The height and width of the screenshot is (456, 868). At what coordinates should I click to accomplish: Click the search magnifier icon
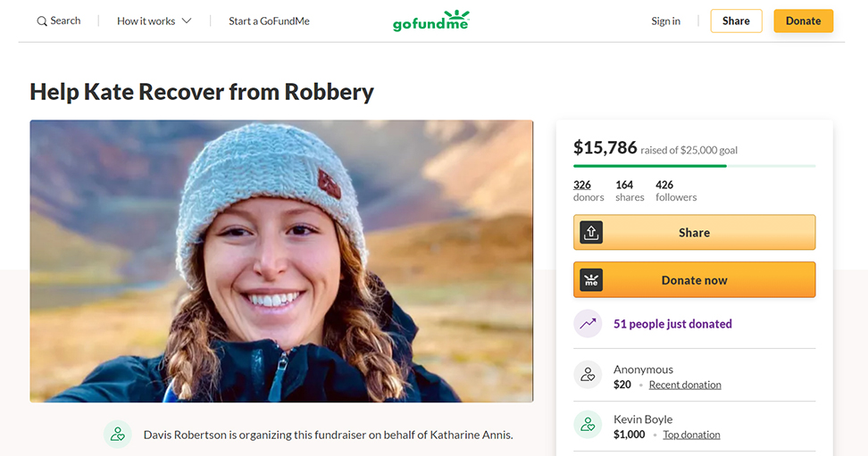pyautogui.click(x=42, y=21)
